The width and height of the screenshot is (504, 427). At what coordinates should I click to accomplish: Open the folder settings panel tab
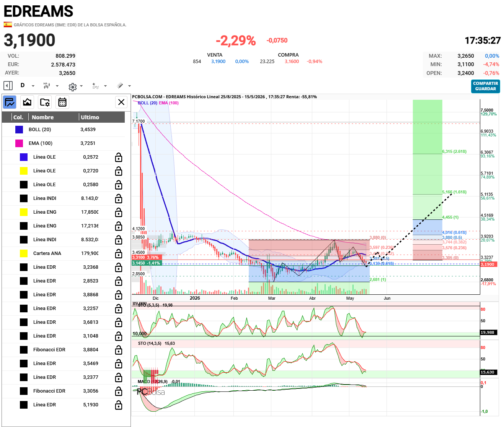click(45, 102)
